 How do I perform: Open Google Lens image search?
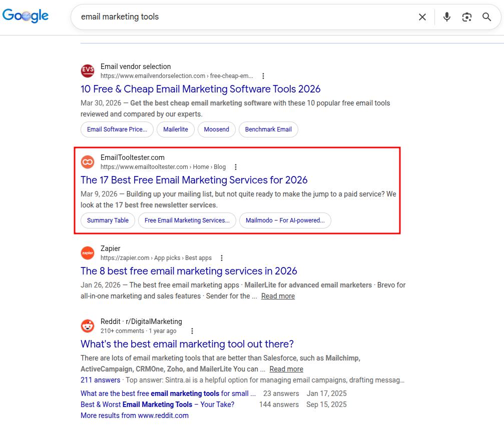pos(466,16)
